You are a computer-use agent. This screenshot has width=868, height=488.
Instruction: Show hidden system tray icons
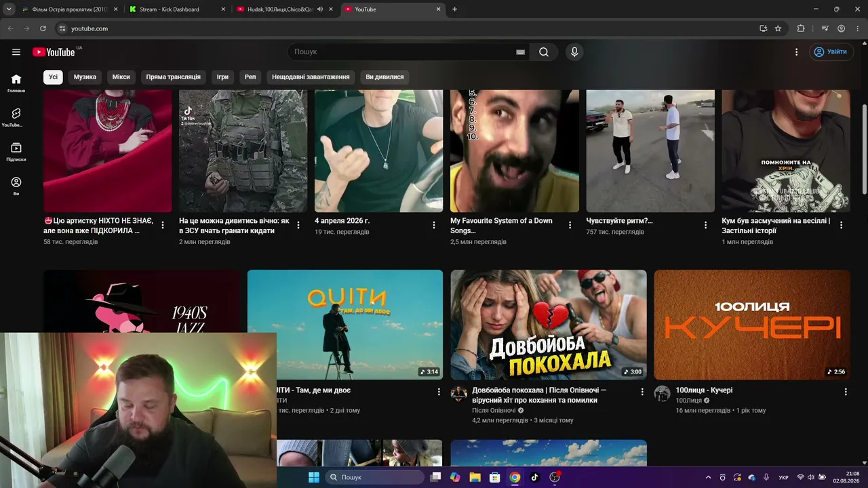(x=709, y=477)
